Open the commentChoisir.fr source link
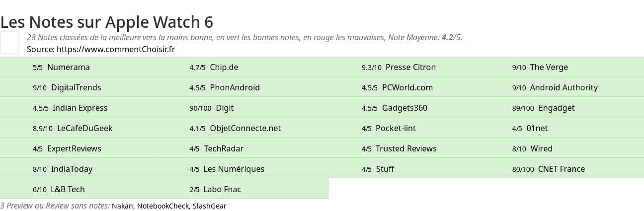This screenshot has height=211, width=644. (116, 49)
